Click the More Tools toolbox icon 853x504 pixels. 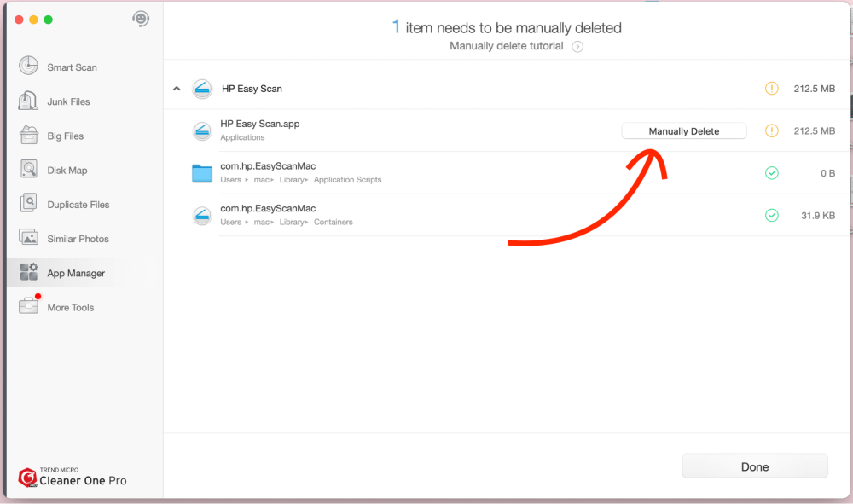(29, 305)
